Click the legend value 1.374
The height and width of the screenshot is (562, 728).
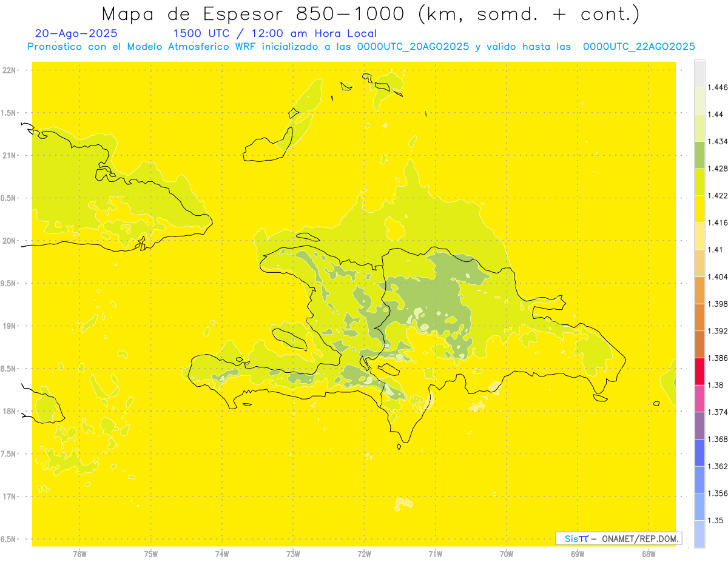click(718, 412)
